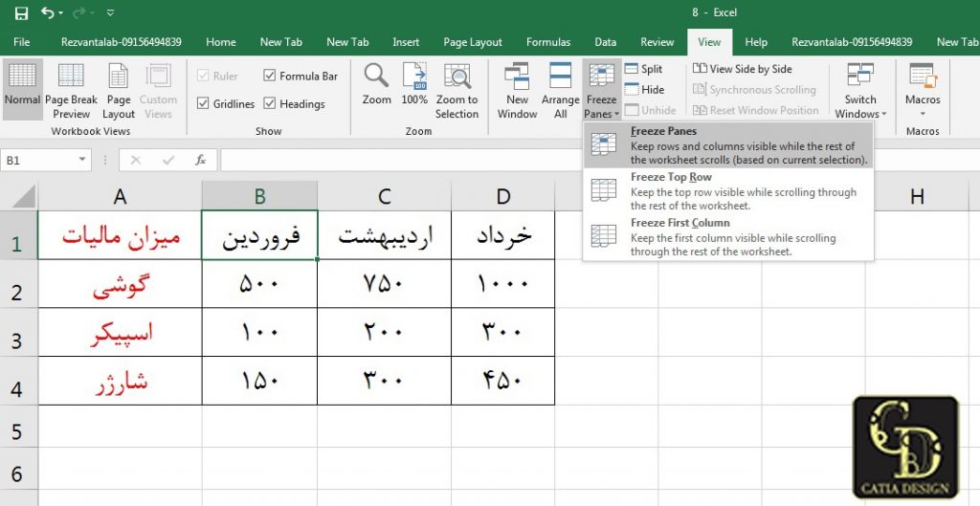Click cell C1 'اردیبهشت'
This screenshot has height=506, width=980.
point(384,235)
